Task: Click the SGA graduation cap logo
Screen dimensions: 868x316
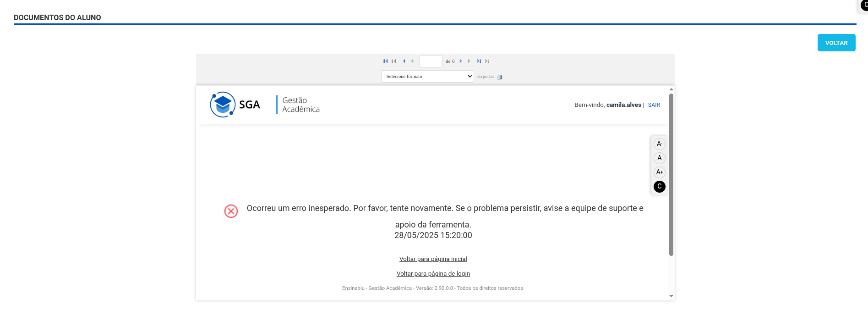Action: pyautogui.click(x=223, y=105)
